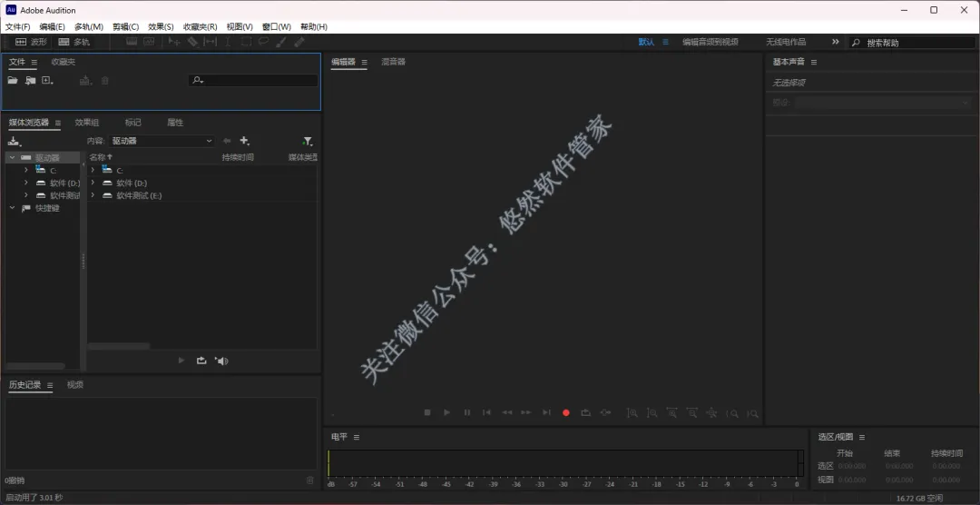This screenshot has height=505, width=980.
Task: Click the filter funnel icon in Media Browser
Action: click(x=307, y=141)
